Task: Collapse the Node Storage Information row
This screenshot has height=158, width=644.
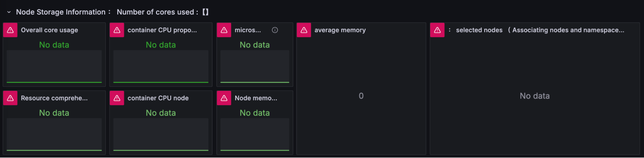Action: 9,12
